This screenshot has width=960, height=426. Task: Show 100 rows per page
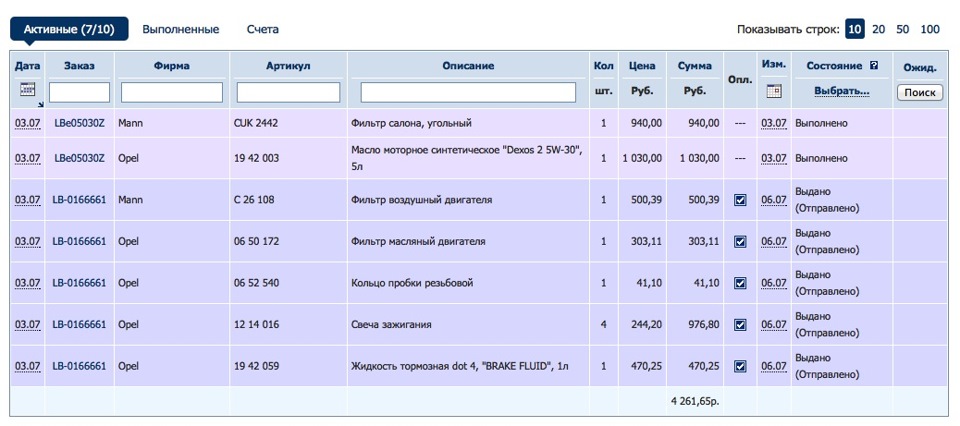click(930, 30)
